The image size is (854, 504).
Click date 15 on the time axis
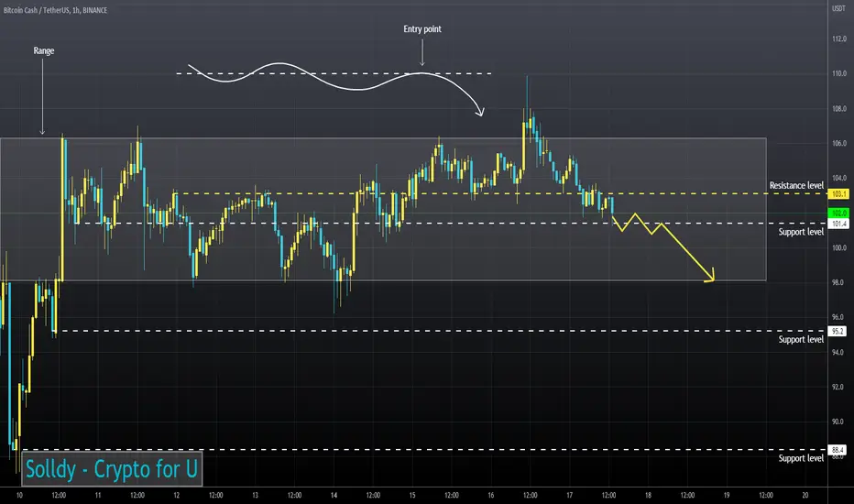pos(412,495)
